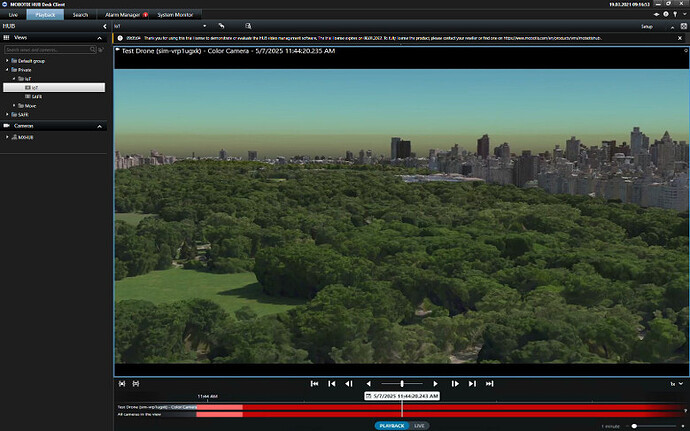Click the playback speed shuttle slider
Viewport: 690px width, 431px height.
click(402, 384)
